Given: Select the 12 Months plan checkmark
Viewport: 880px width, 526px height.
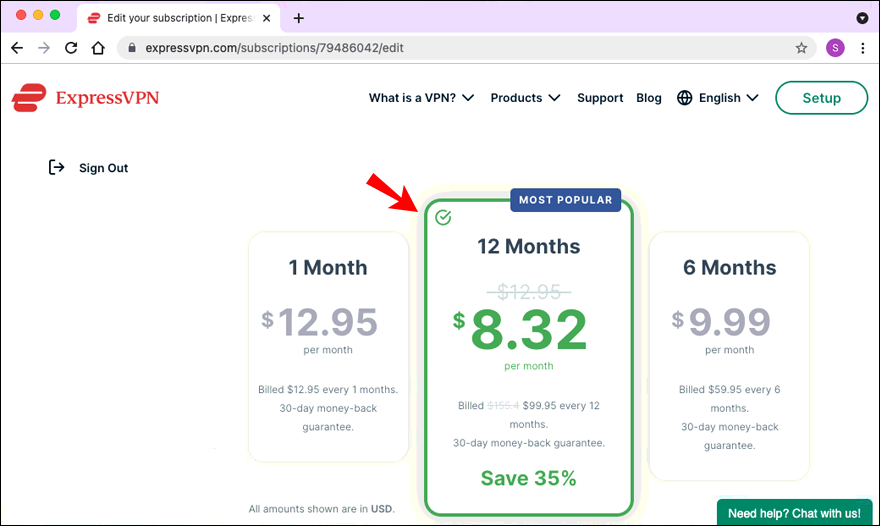Looking at the screenshot, I should [x=444, y=217].
